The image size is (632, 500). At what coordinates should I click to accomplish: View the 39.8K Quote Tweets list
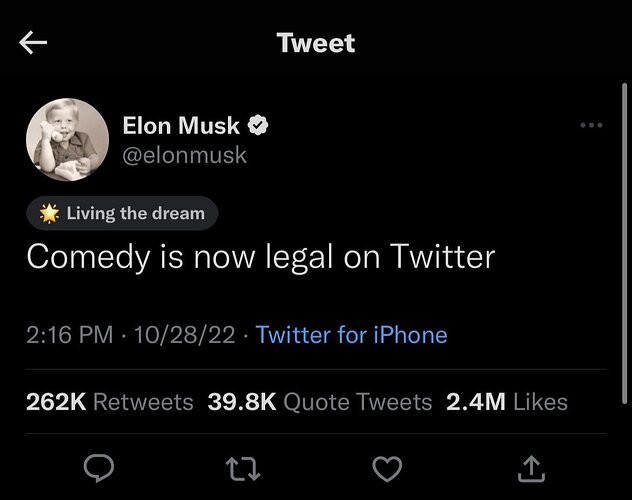click(x=320, y=402)
